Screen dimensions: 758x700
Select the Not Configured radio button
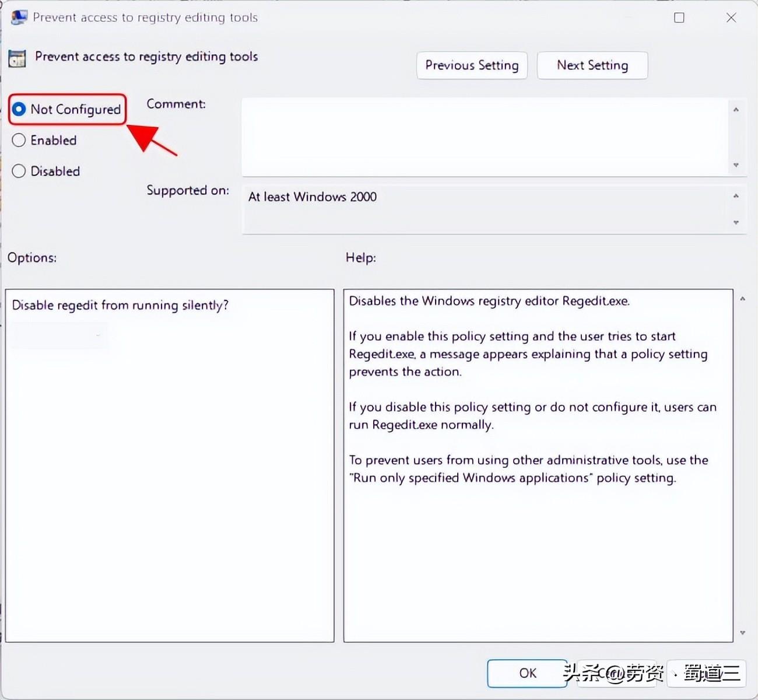click(x=19, y=109)
